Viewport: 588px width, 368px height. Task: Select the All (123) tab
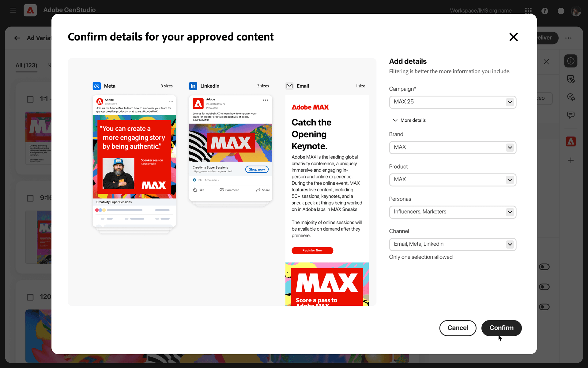26,65
